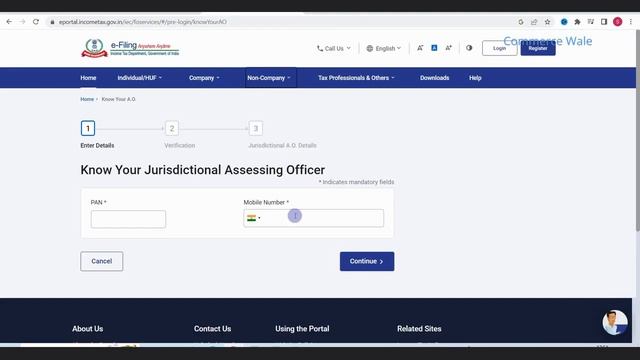Bookmark page with star icon
The height and width of the screenshot is (360, 640).
click(547, 22)
